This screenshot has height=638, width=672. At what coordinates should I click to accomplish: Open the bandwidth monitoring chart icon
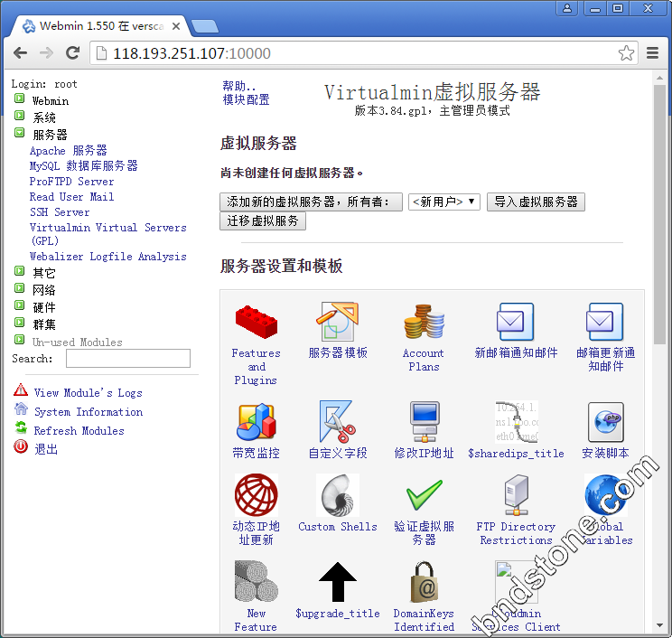pyautogui.click(x=257, y=422)
